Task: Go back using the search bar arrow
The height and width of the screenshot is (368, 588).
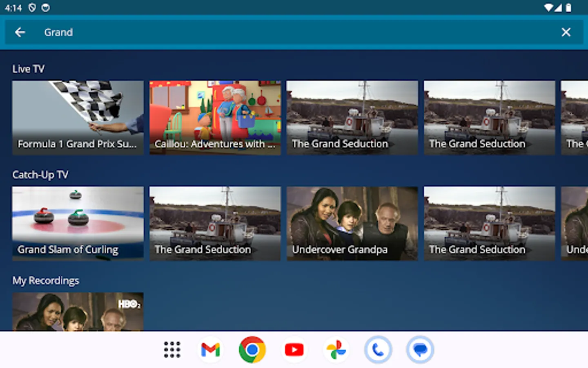Action: [x=20, y=32]
